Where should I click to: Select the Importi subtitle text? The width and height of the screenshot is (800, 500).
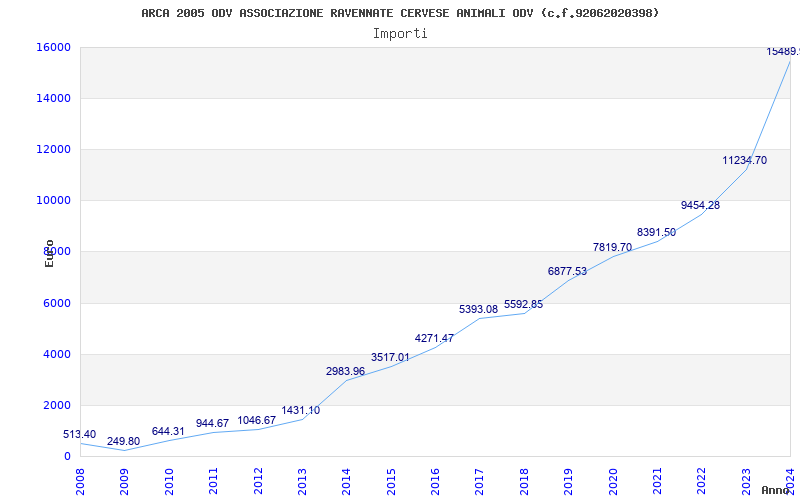(x=400, y=33)
